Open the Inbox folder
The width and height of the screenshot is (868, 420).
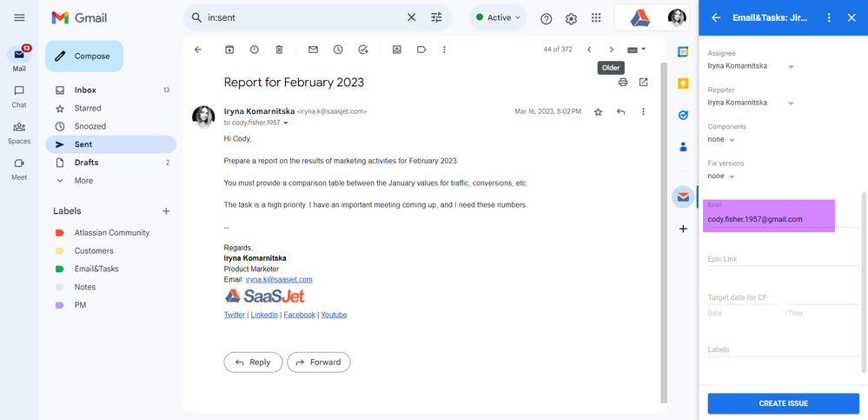[110, 90]
